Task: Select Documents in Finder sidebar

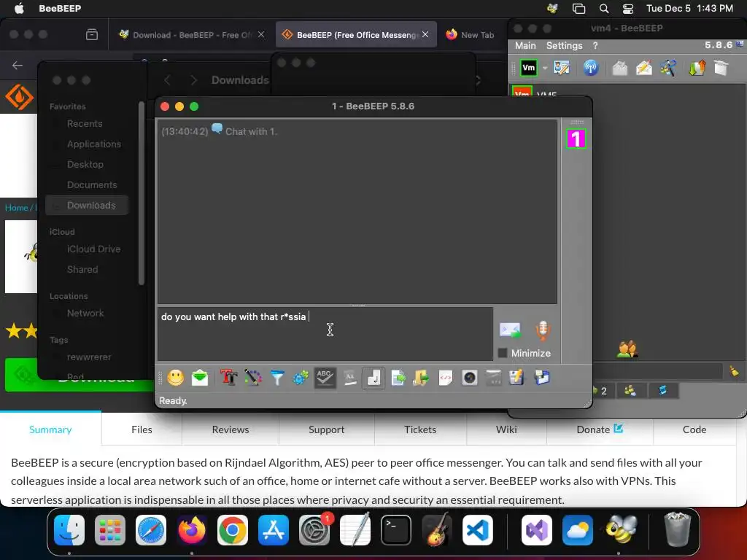Action: [91, 184]
